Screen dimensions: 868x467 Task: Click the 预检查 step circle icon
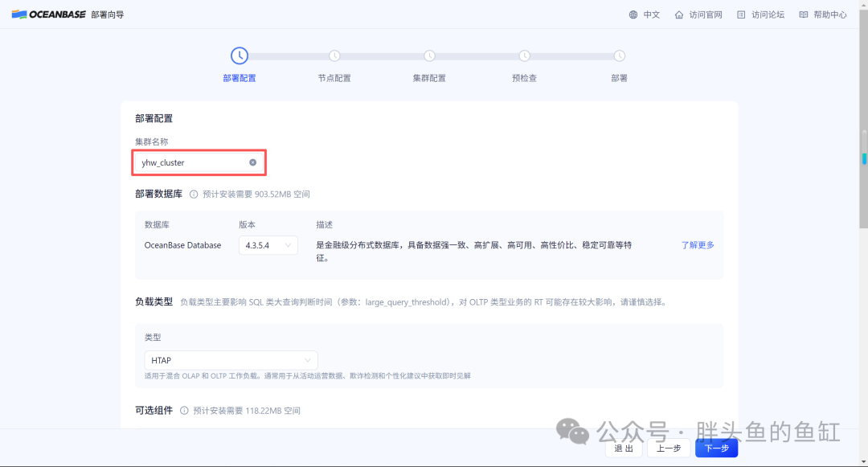(x=524, y=56)
